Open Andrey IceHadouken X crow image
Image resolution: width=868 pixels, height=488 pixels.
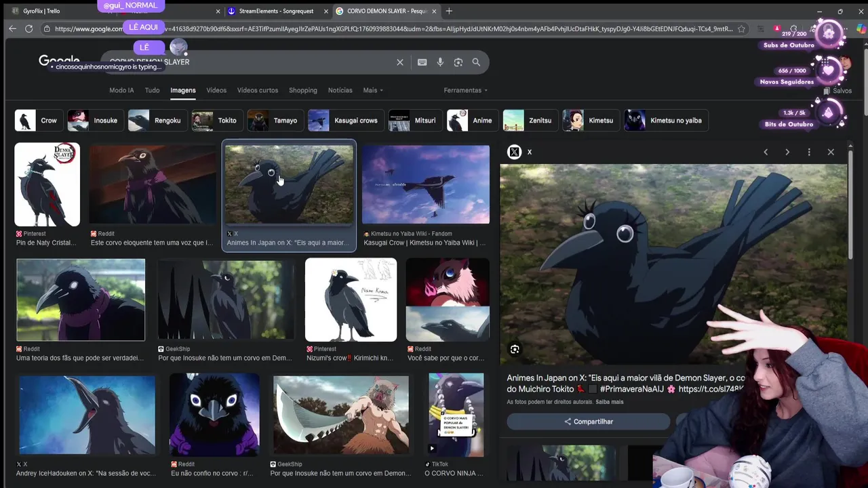point(87,414)
